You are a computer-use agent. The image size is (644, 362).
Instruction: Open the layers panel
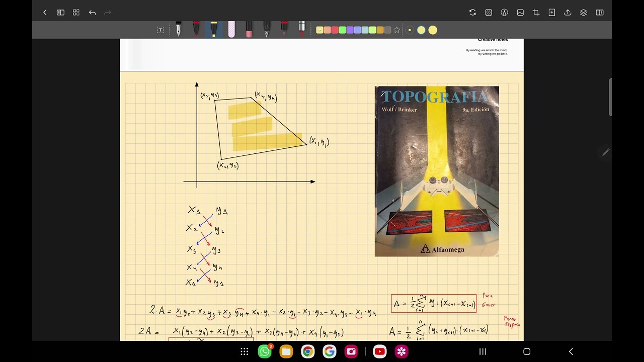[584, 13]
